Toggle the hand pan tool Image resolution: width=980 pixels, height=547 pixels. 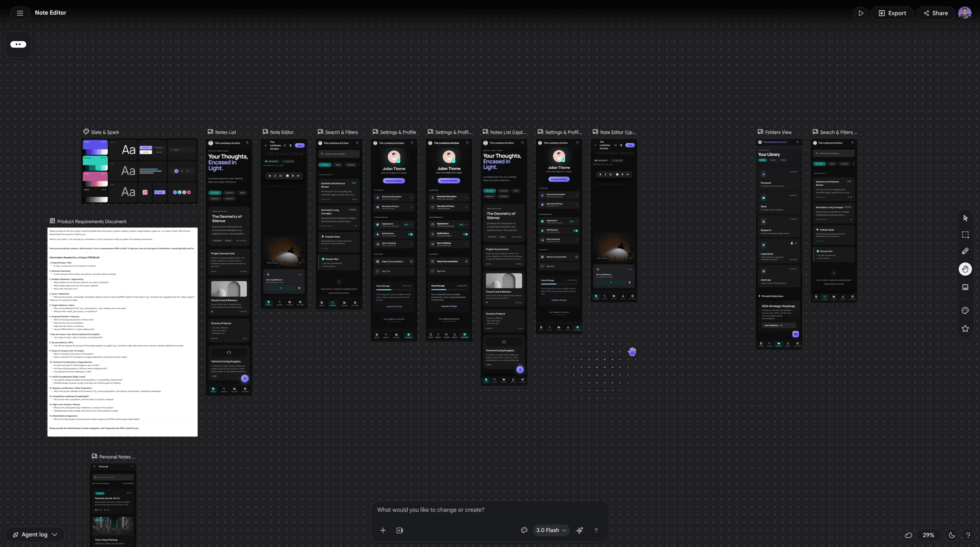tap(965, 269)
